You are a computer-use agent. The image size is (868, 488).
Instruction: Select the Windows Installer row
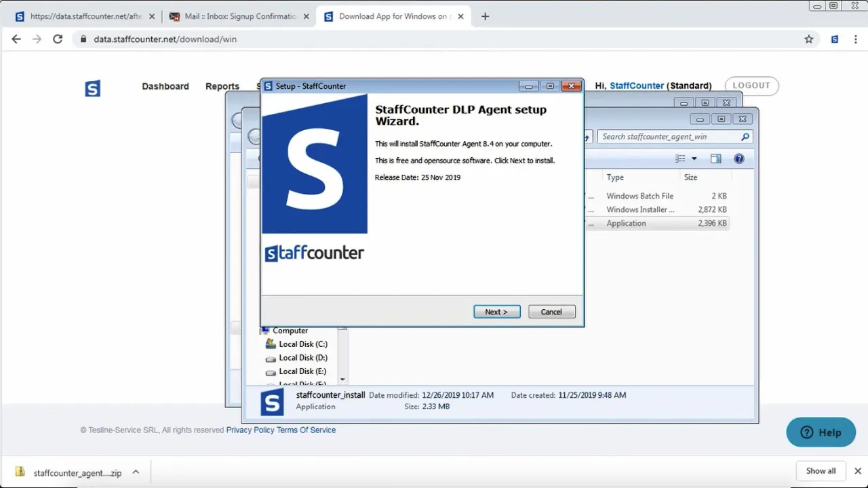coord(656,209)
